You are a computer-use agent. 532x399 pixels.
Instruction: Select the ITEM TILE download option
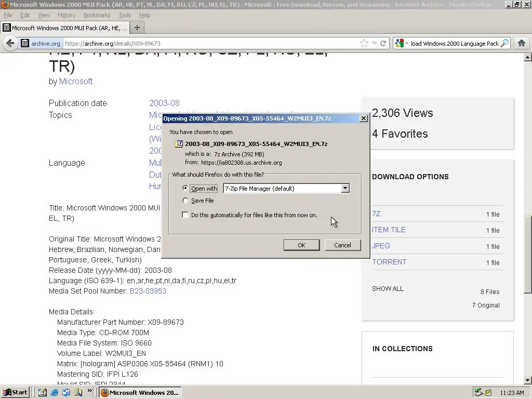click(x=389, y=230)
